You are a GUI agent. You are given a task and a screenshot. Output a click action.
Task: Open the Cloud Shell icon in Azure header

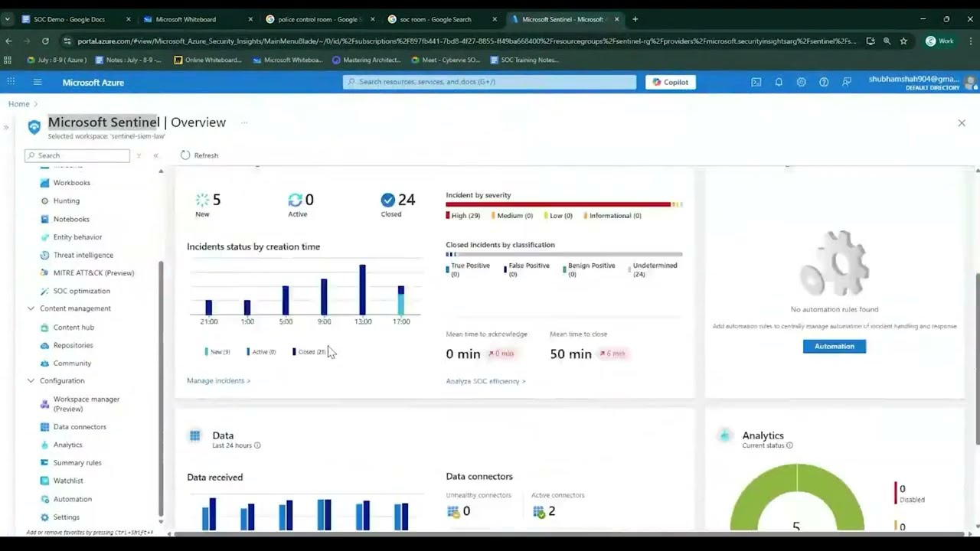click(x=756, y=82)
